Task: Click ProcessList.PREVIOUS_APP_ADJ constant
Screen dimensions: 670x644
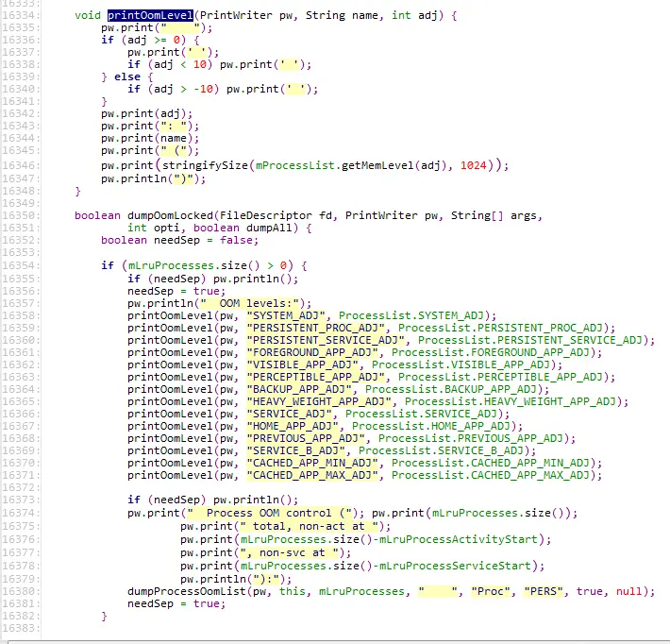Action: click(x=471, y=439)
